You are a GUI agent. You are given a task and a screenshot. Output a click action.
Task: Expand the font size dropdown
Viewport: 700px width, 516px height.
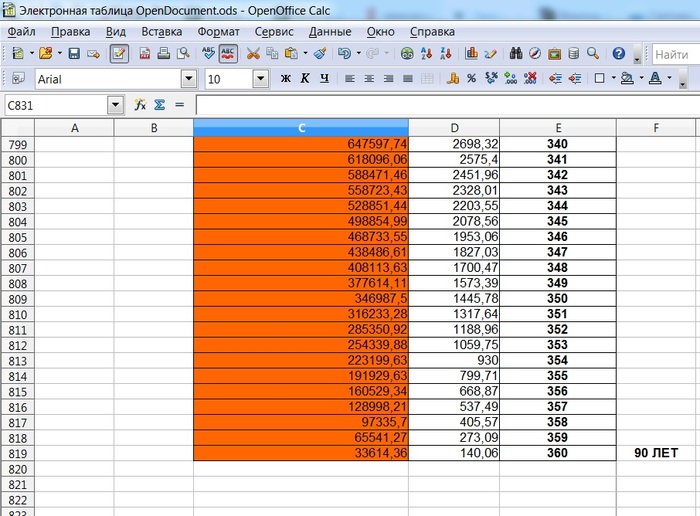pos(261,78)
